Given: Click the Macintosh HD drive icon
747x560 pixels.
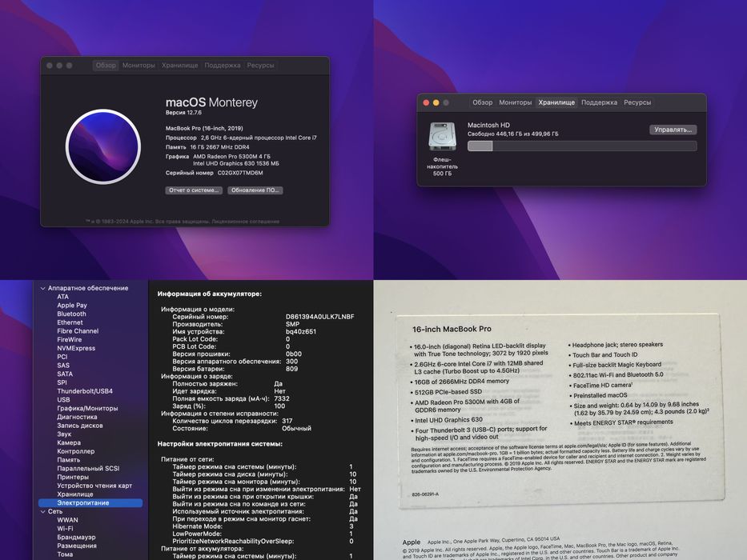Looking at the screenshot, I should (442, 137).
